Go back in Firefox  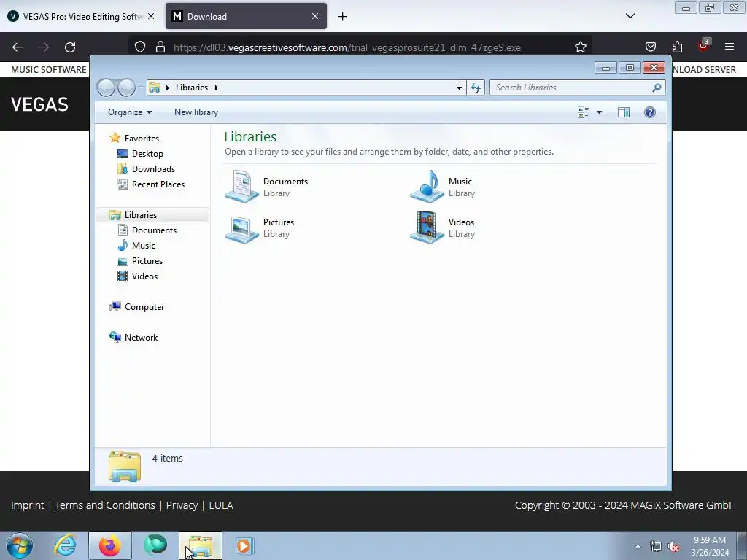(x=18, y=47)
